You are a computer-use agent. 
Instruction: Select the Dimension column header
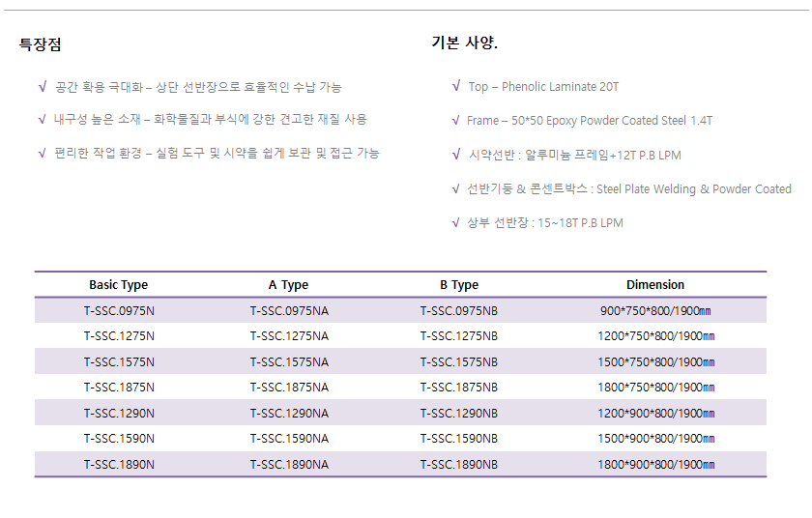tap(655, 285)
